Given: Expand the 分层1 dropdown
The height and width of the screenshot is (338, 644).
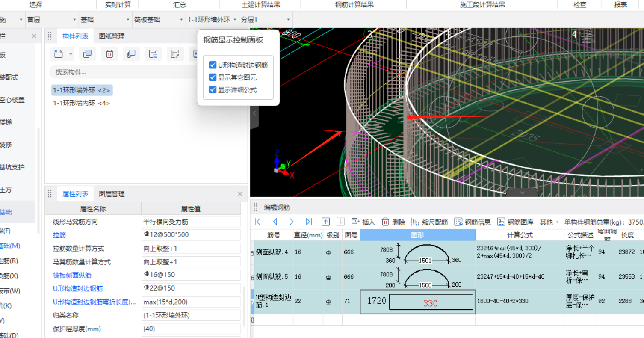Looking at the screenshot, I should click(x=265, y=20).
